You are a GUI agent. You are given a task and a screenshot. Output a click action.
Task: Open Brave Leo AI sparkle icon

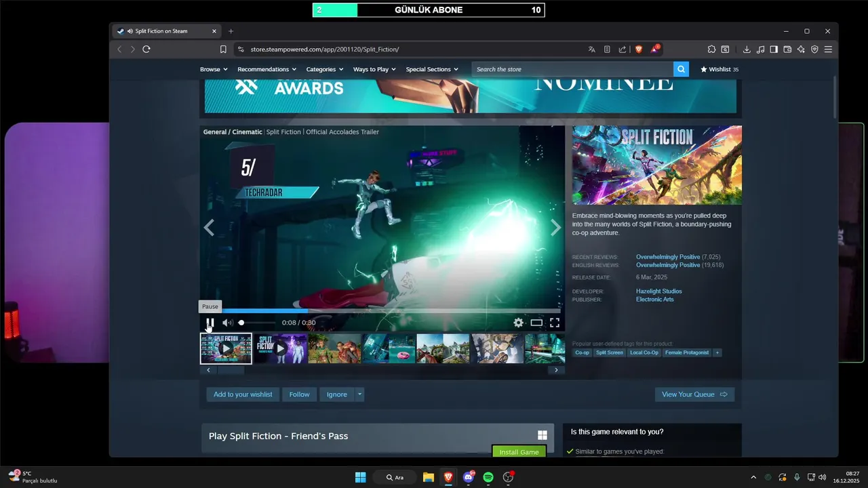[x=801, y=49]
